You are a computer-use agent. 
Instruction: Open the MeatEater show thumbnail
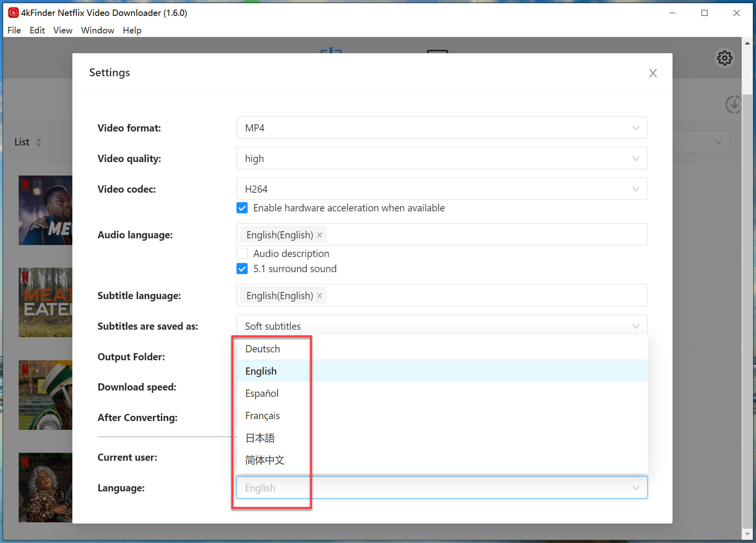45,302
